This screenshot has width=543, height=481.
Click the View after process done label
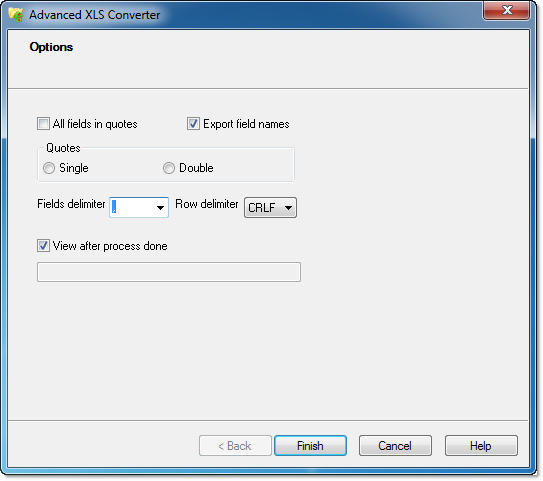click(110, 246)
